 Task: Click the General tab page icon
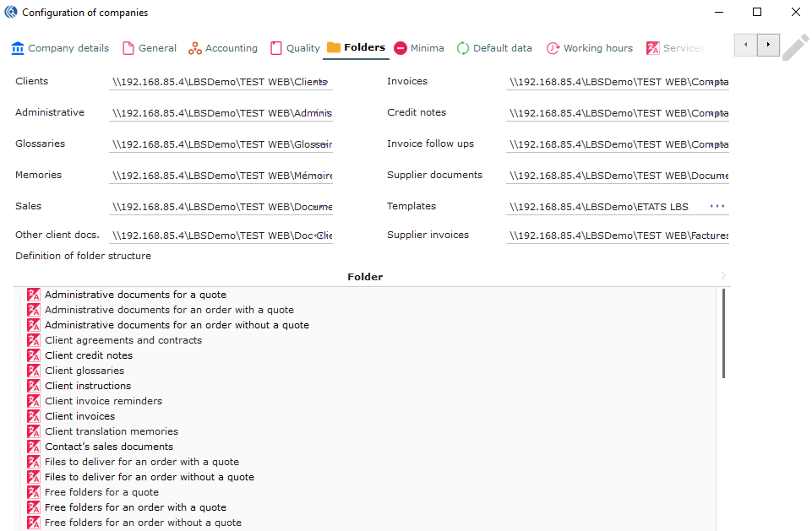(x=128, y=48)
